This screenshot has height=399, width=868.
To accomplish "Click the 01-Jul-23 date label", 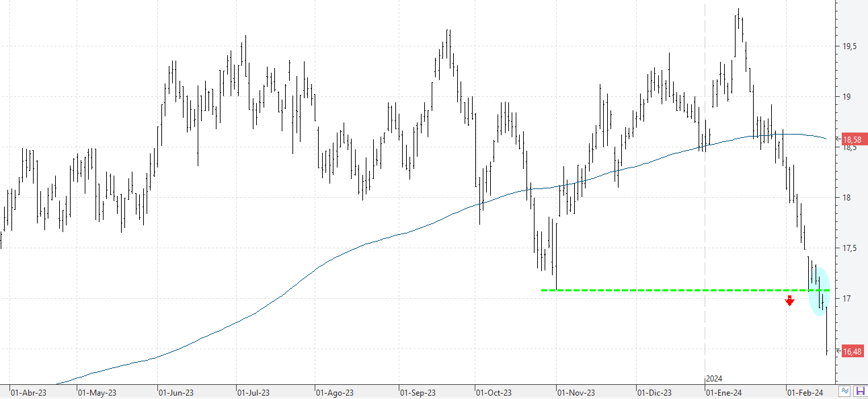I will (x=254, y=392).
